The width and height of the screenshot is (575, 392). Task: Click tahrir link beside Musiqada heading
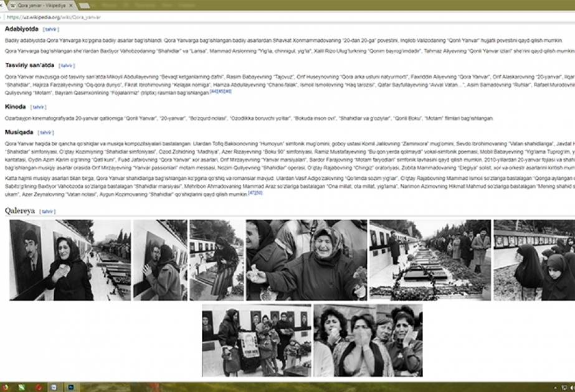[46, 133]
